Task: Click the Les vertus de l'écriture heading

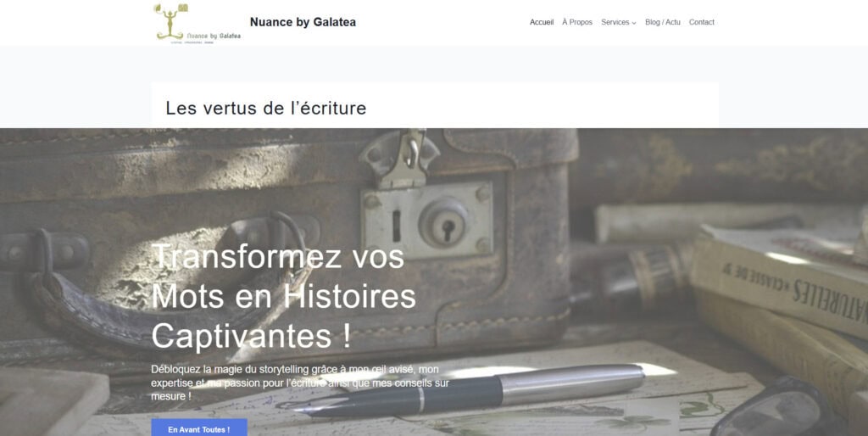Action: [x=265, y=108]
